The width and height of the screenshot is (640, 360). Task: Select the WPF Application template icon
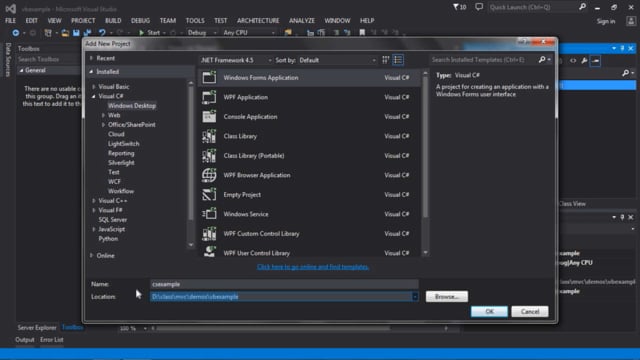coord(209,97)
